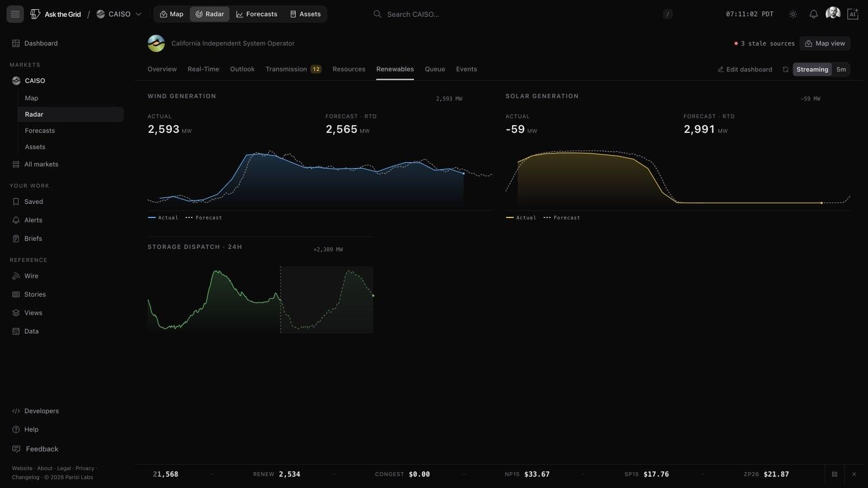Open the Legal footer link
868x488 pixels.
click(x=64, y=468)
